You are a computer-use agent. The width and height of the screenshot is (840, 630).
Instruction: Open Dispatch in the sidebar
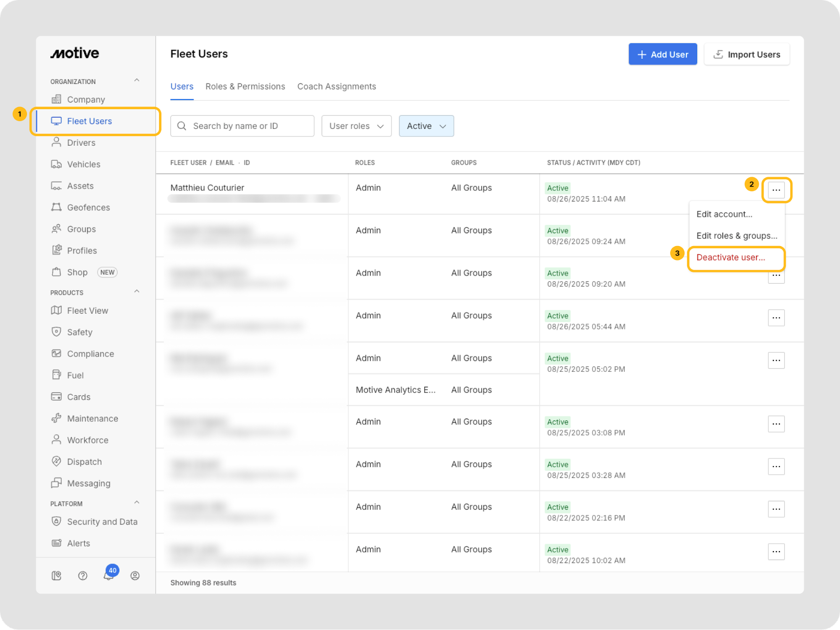click(x=84, y=462)
